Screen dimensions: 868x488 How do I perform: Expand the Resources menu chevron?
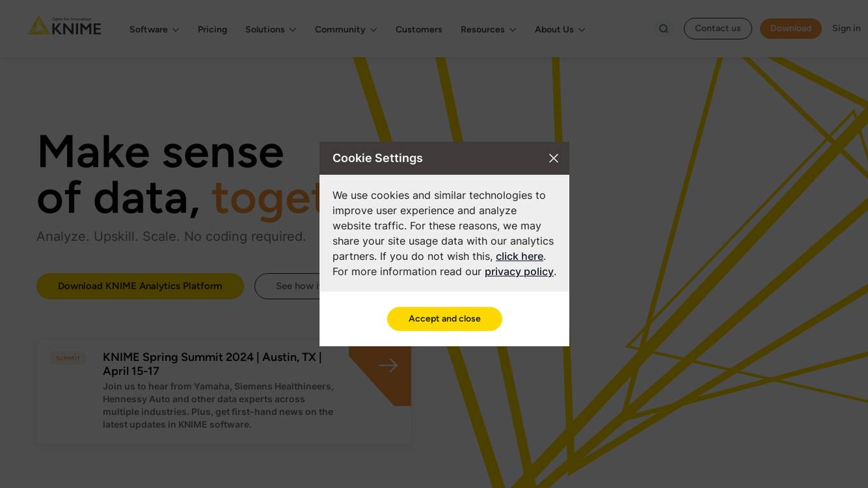[x=513, y=30]
